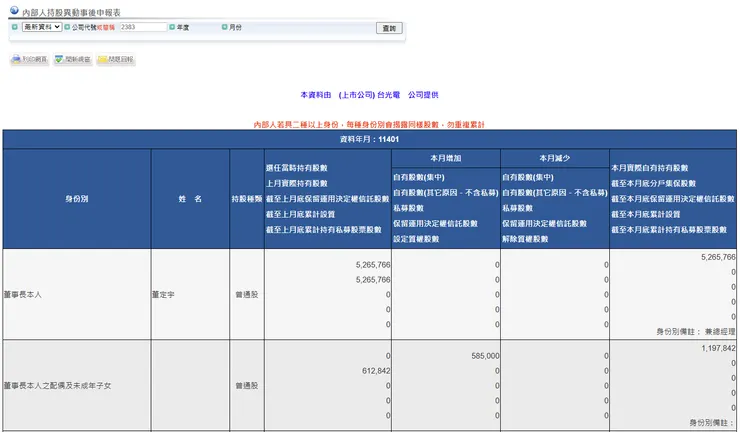
Task: Click the 公司代號 input field containing 2383
Action: [x=143, y=27]
